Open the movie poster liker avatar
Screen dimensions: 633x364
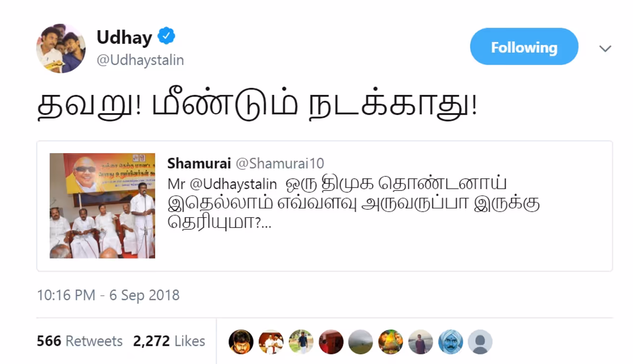click(391, 342)
